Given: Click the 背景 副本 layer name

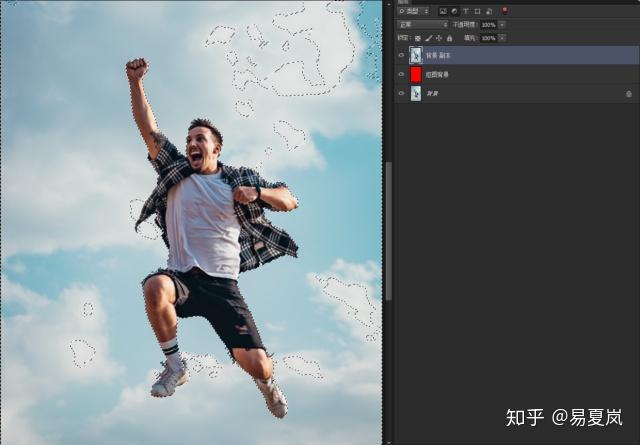Looking at the screenshot, I should [438, 56].
